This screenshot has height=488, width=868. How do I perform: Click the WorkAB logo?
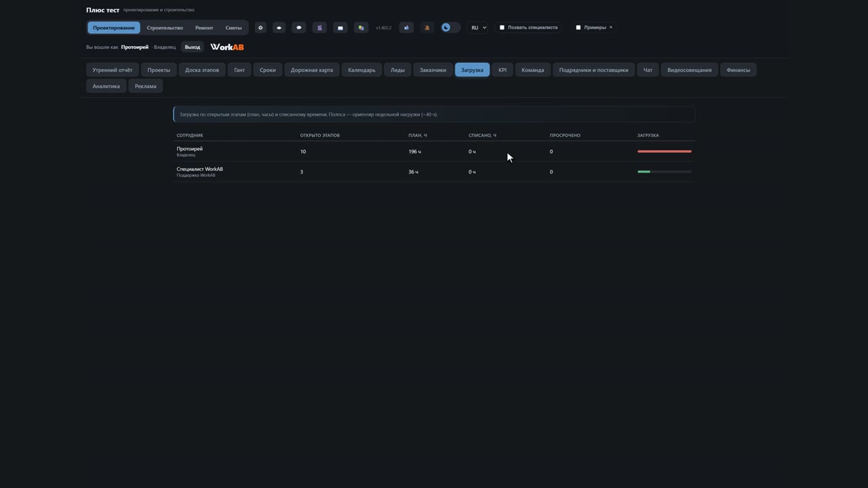click(x=226, y=47)
